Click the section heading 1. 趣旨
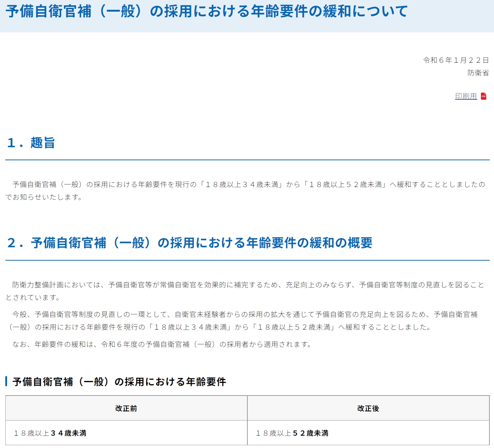The height and width of the screenshot is (448, 494). point(31,143)
